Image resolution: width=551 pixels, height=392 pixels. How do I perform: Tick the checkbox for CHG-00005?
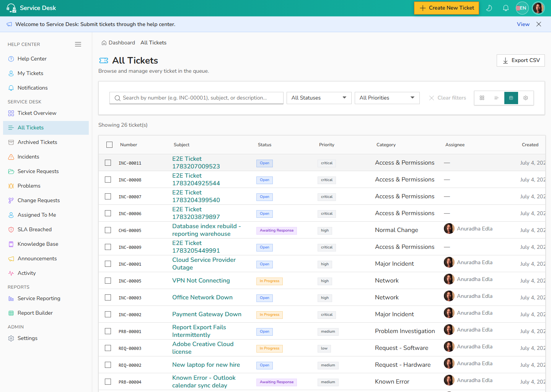click(x=108, y=230)
